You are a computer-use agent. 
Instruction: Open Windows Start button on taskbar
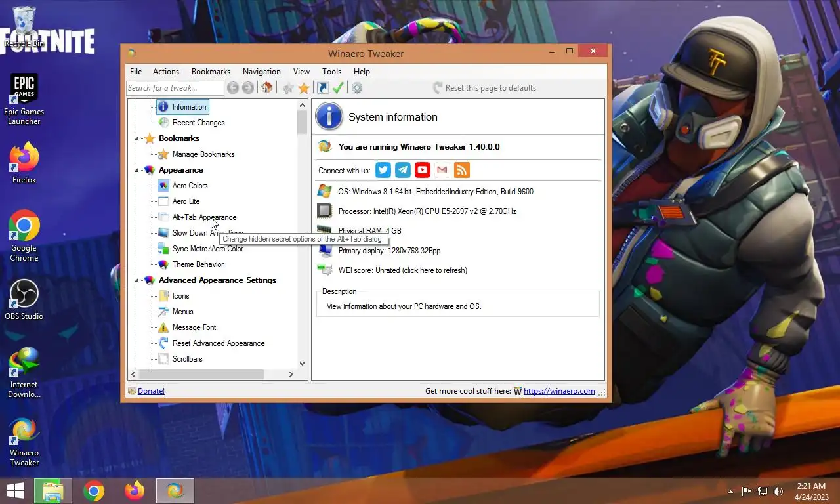15,490
